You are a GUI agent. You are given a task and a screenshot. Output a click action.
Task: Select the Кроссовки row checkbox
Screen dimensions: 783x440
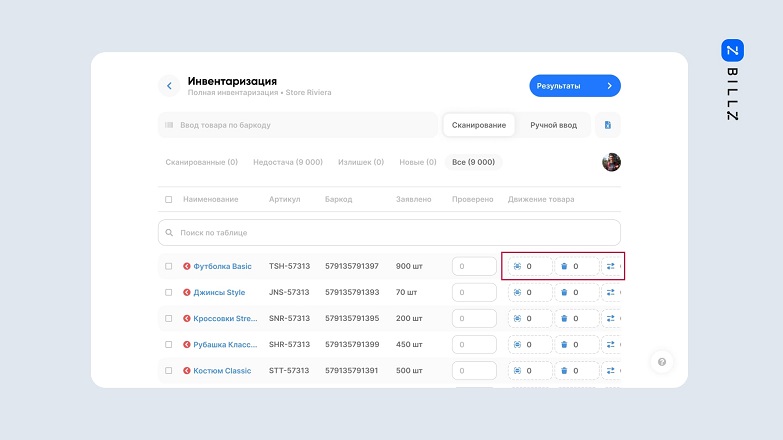coord(168,319)
